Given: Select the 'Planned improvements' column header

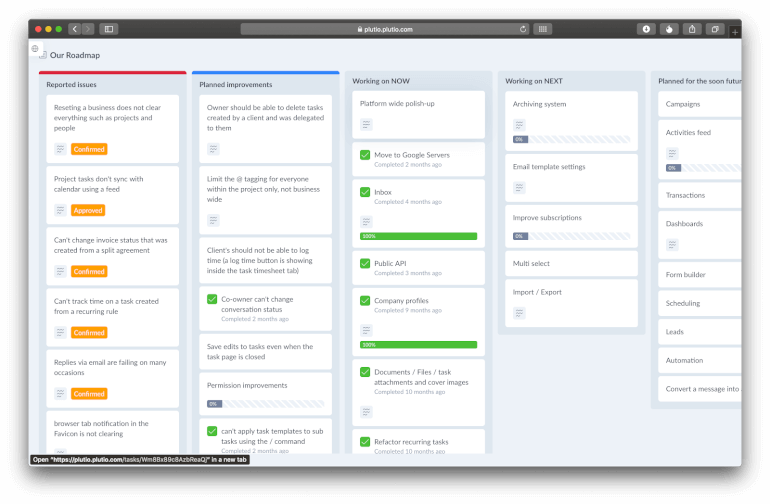Looking at the screenshot, I should 236,84.
